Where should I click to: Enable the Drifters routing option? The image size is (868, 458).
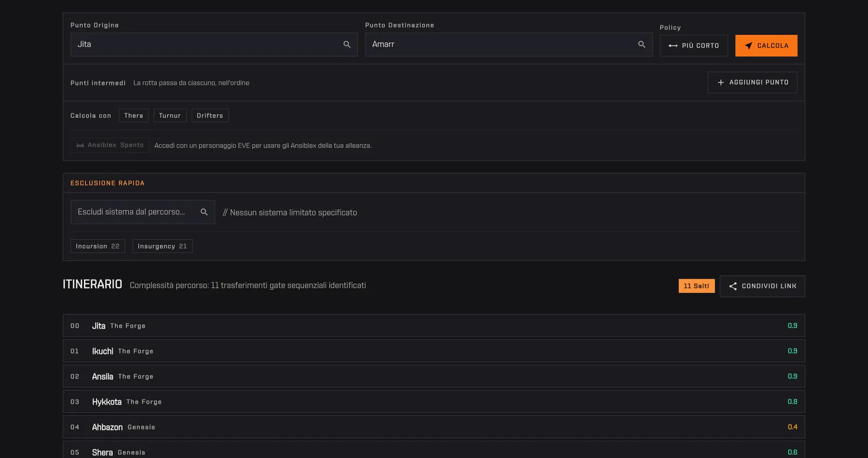[x=210, y=116]
